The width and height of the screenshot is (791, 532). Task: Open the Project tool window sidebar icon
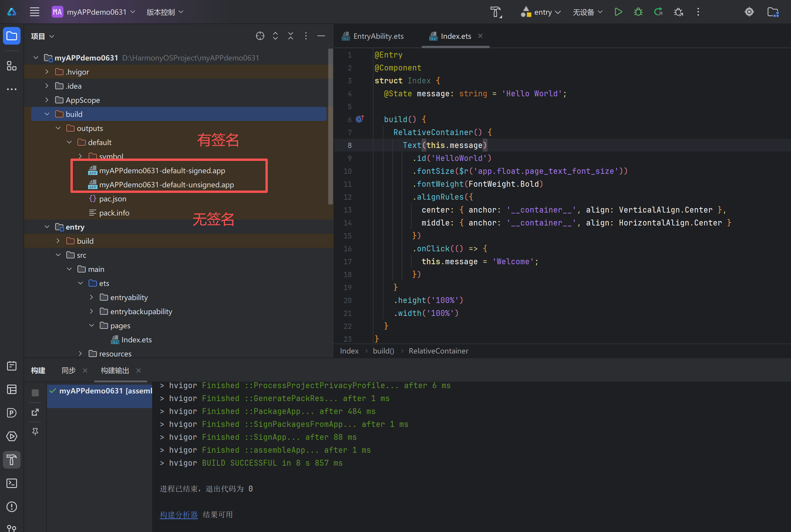(12, 36)
